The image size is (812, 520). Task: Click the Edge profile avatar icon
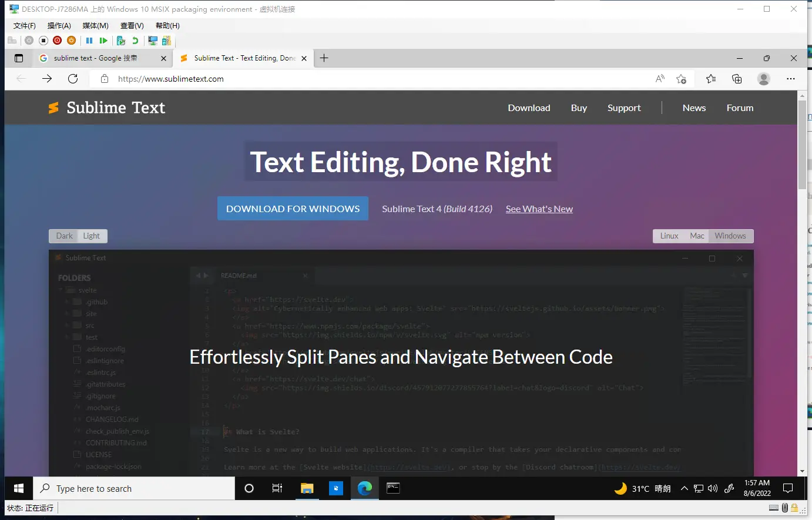(x=763, y=79)
